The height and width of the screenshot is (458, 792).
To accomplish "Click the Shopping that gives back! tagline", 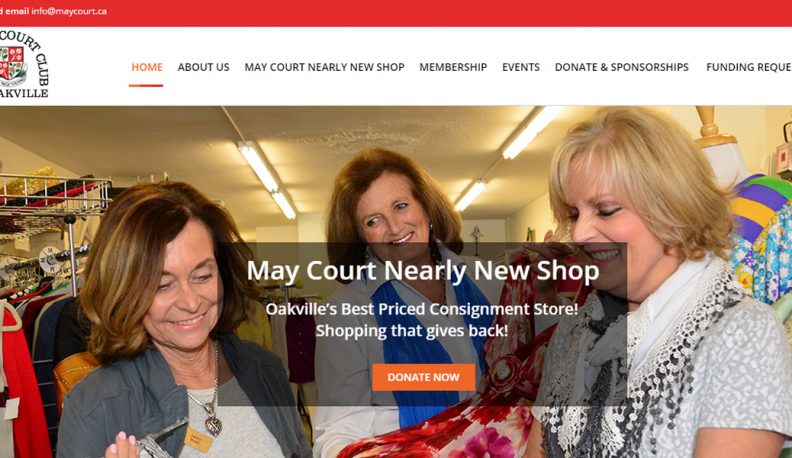I will pyautogui.click(x=412, y=331).
